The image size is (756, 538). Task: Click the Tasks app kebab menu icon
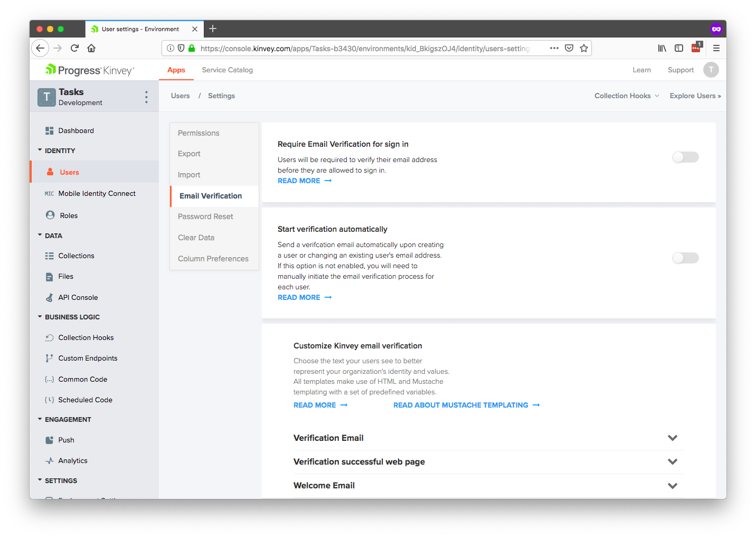click(x=146, y=97)
